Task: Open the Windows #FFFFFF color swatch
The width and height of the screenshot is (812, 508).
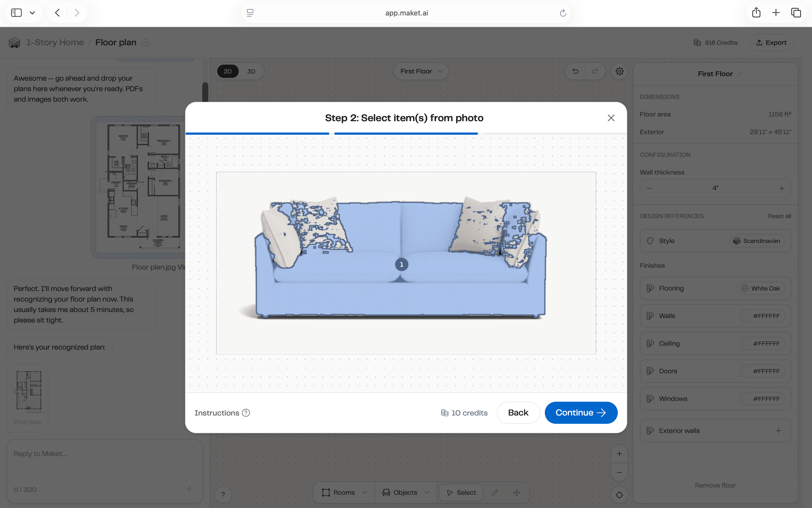Action: 762,398
